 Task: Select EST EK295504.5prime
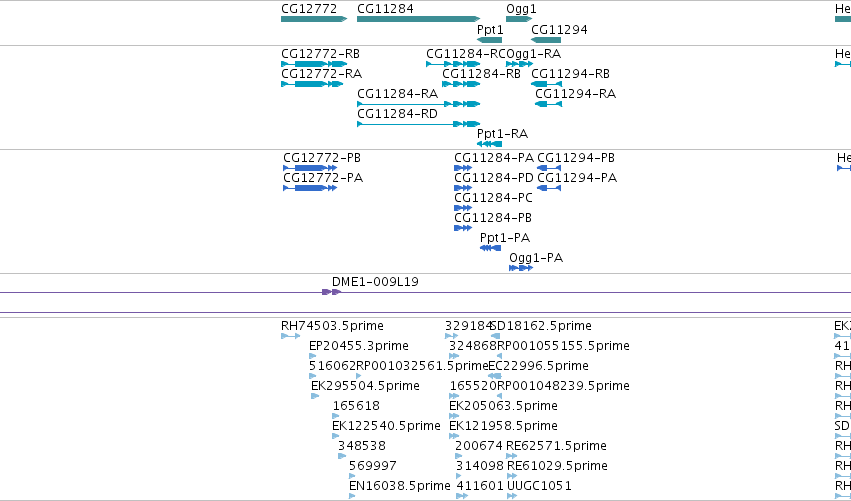coord(365,386)
